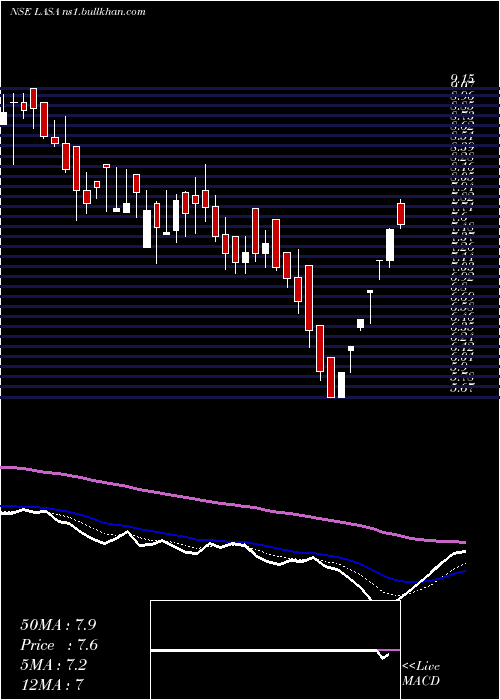This screenshot has height=700, width=500.
Task: Click the 50MA : 7.9 label
Action: tap(58, 625)
